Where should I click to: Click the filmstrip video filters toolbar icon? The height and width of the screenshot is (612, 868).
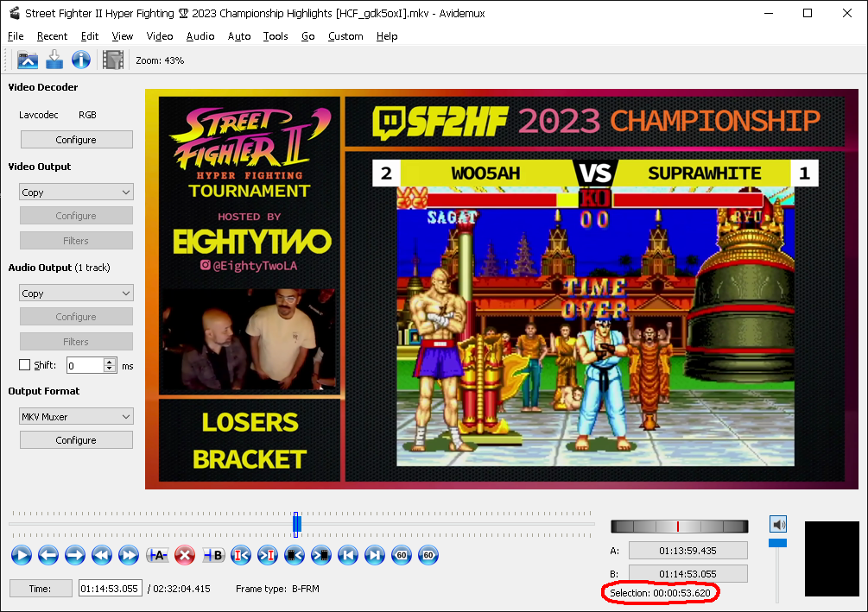pos(113,60)
